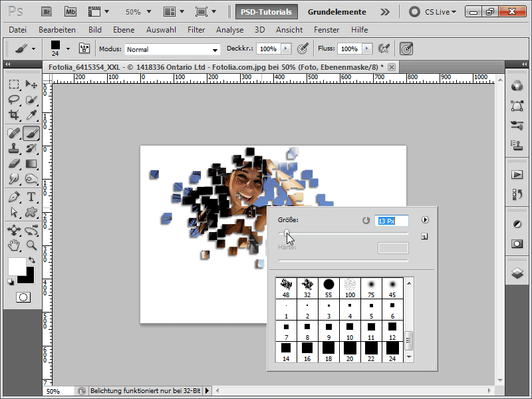Select the Eraser tool
Image resolution: width=532 pixels, height=399 pixels.
14,164
